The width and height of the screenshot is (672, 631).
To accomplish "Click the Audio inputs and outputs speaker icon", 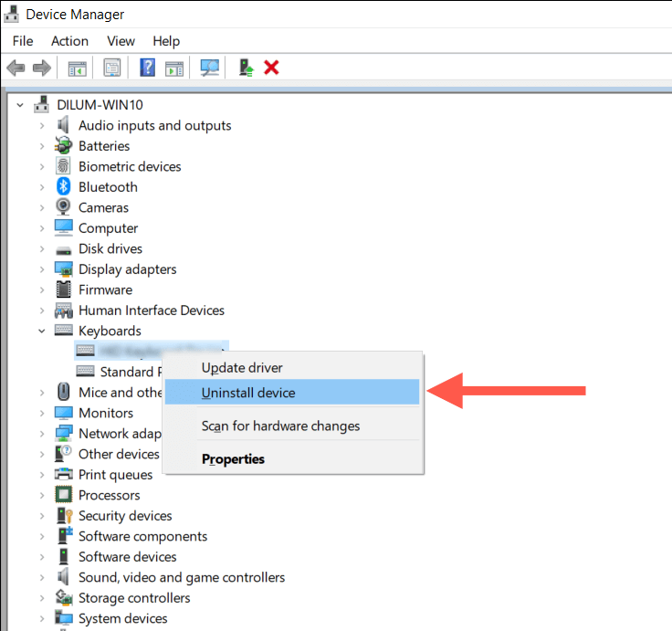I will click(x=63, y=125).
